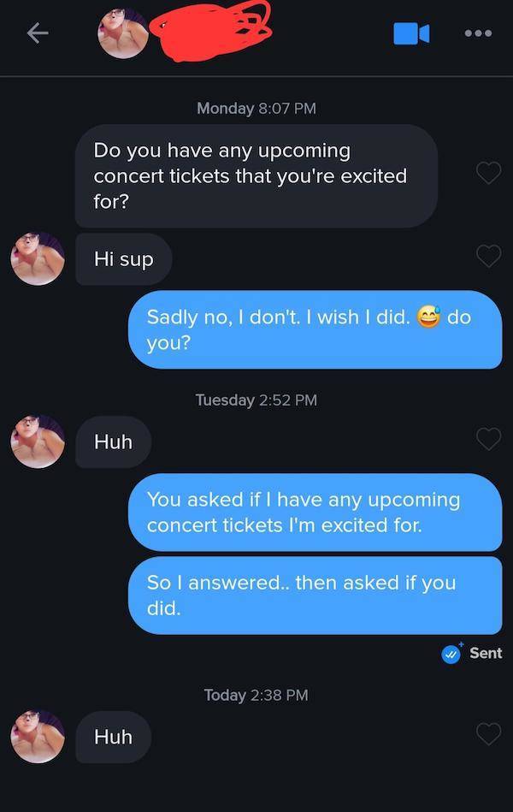Tap the "Do you have any upcoming" bubble
The width and height of the screenshot is (513, 812).
(256, 175)
